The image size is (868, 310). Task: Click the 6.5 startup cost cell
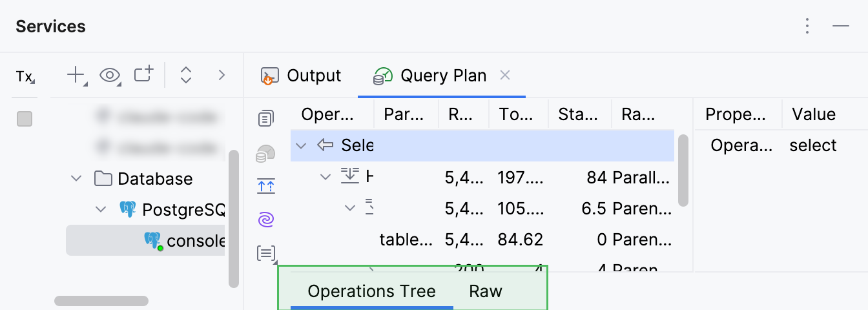(594, 208)
